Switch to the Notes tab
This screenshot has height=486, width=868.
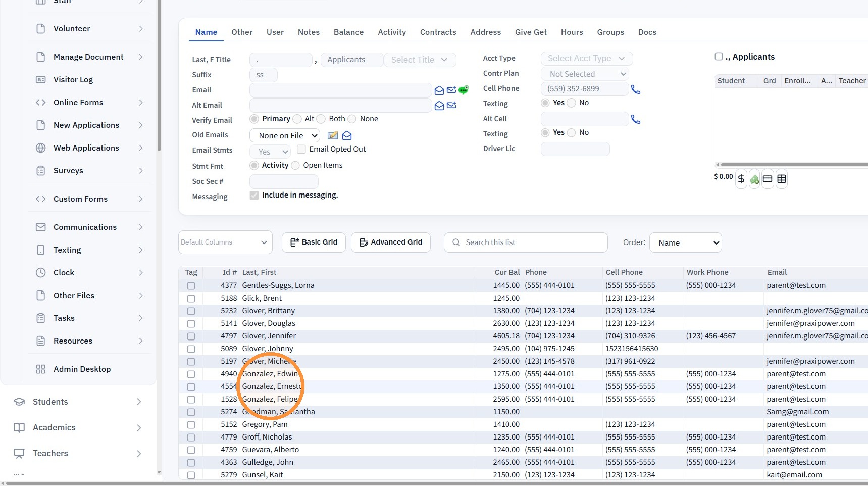point(309,32)
